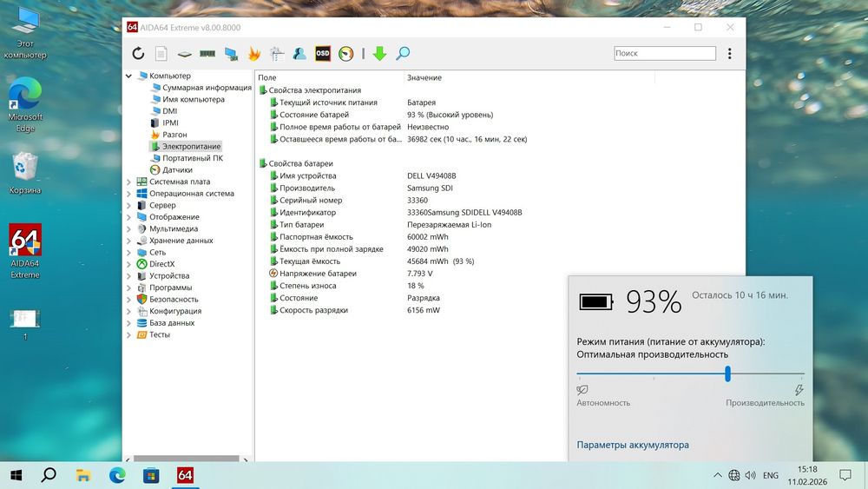Expand the Операционная система node
The width and height of the screenshot is (868, 489).
[129, 194]
